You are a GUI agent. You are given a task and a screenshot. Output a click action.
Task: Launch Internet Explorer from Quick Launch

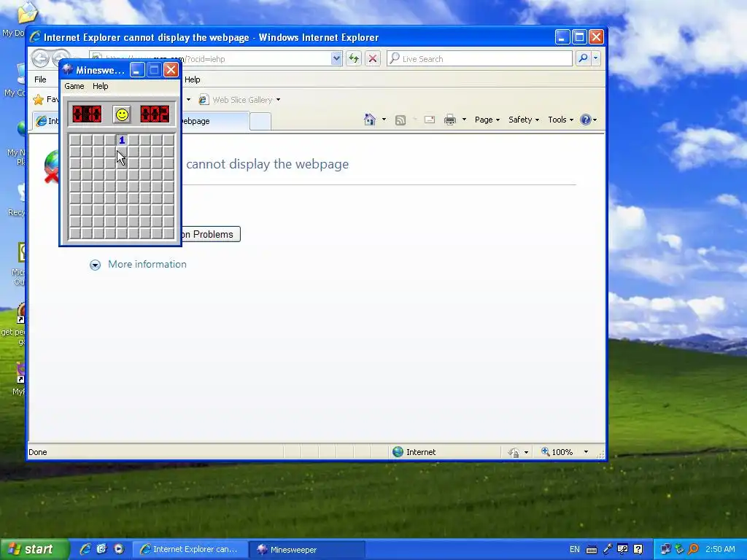coord(85,549)
